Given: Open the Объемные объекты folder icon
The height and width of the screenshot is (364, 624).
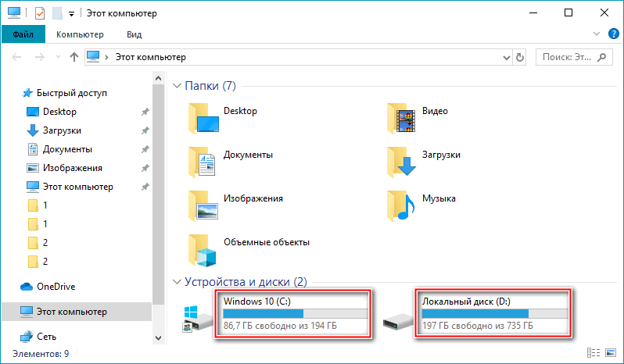Looking at the screenshot, I should click(x=203, y=250).
